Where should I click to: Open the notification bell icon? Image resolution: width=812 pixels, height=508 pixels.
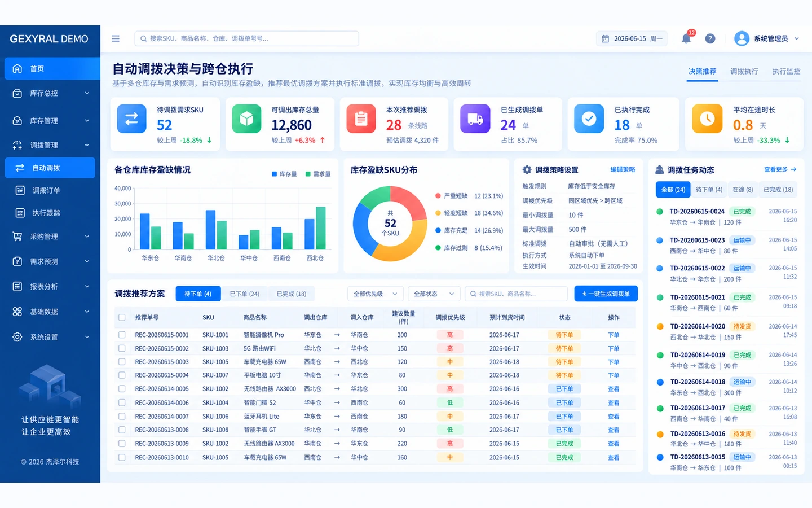686,38
